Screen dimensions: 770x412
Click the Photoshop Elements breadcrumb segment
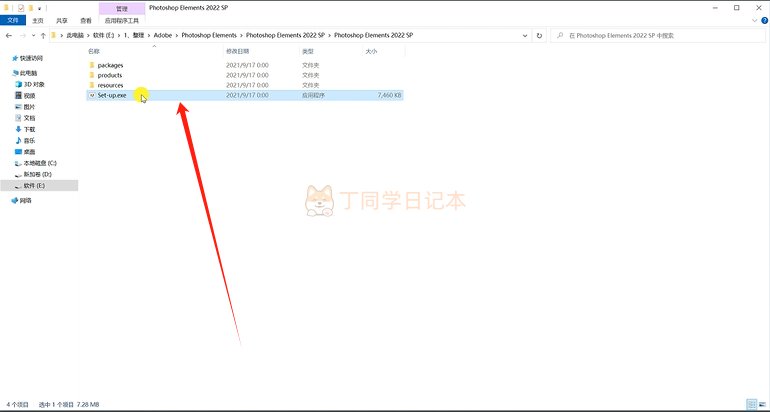209,35
